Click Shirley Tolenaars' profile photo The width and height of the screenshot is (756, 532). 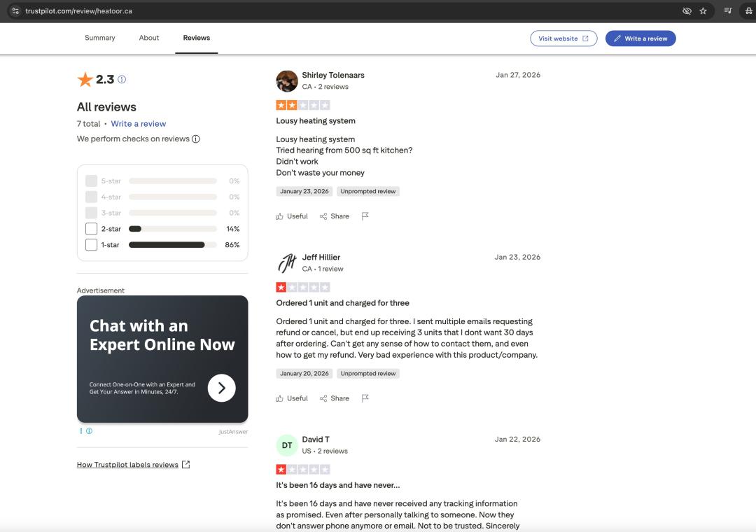287,81
